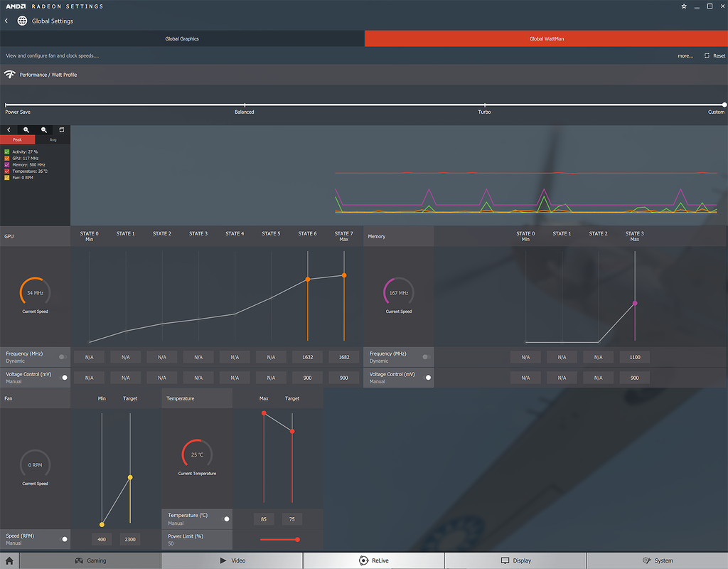This screenshot has width=728, height=569.
Task: Toggle fan Speed (RPM) manual switch
Action: pos(65,539)
